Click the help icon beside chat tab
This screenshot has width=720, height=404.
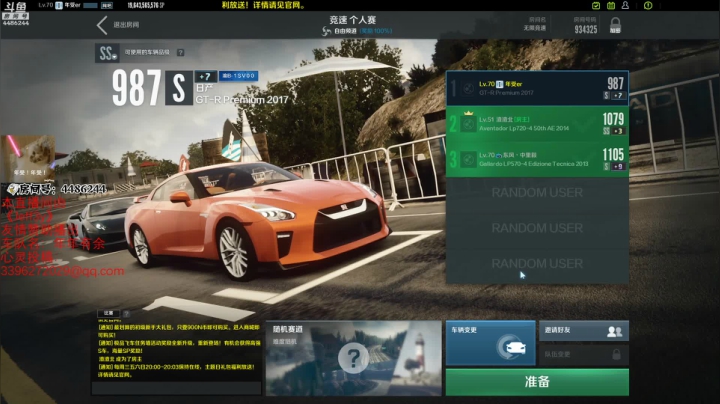coord(126,314)
